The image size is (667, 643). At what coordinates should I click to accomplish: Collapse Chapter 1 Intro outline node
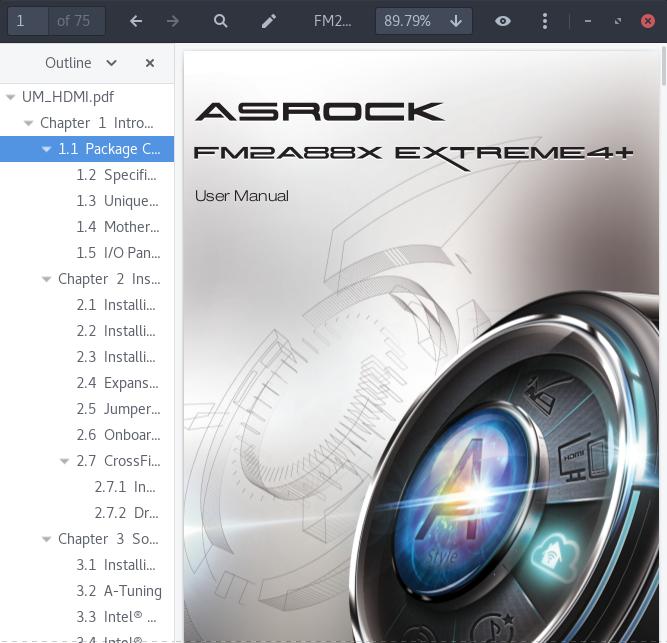28,123
